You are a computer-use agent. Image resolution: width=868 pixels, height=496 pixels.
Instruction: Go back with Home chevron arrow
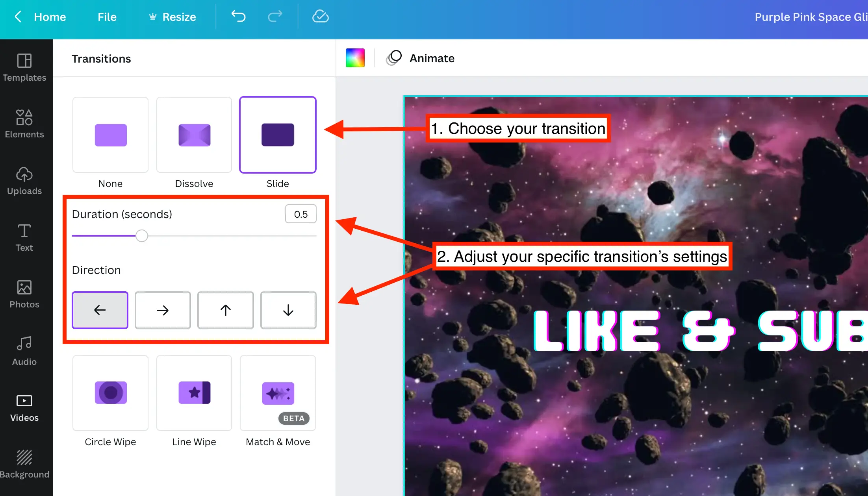(x=18, y=17)
